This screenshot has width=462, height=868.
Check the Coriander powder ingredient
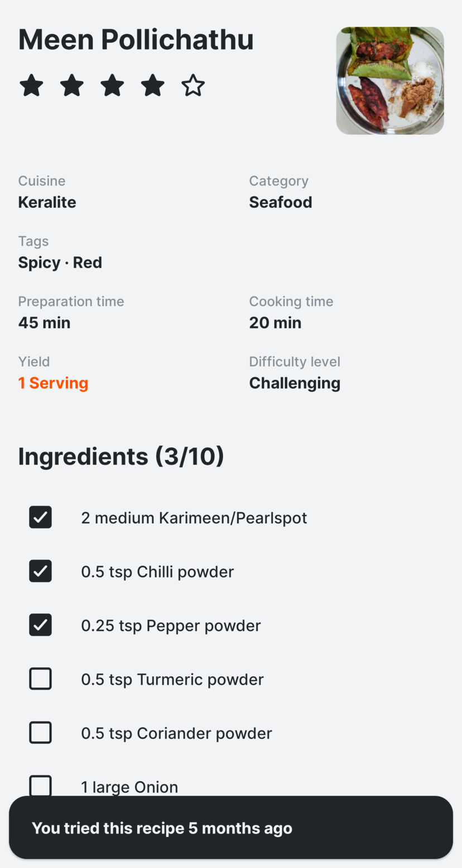40,733
